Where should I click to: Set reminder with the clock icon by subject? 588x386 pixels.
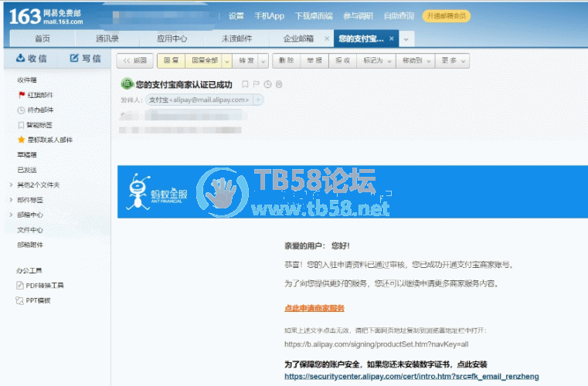tap(267, 84)
